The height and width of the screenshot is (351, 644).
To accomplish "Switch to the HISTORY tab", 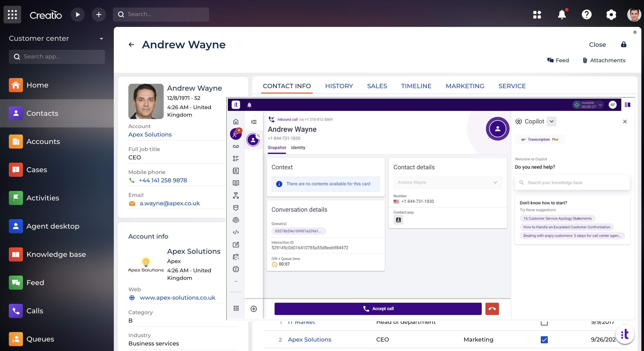I will tap(339, 86).
